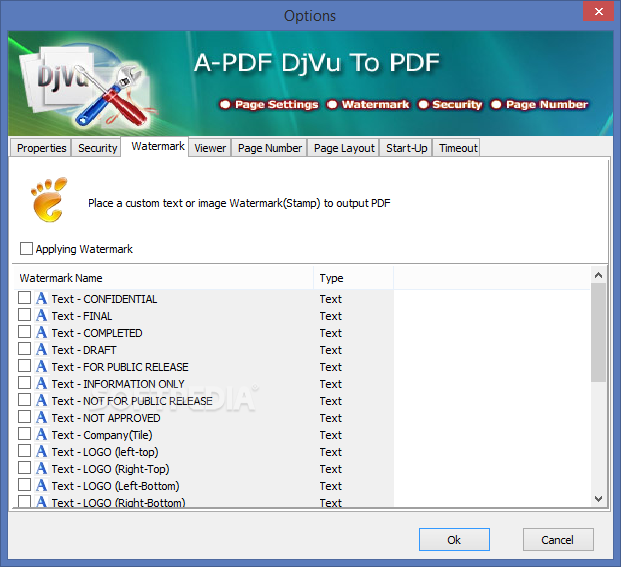Select the Timeout tab
The image size is (621, 567).
458,148
